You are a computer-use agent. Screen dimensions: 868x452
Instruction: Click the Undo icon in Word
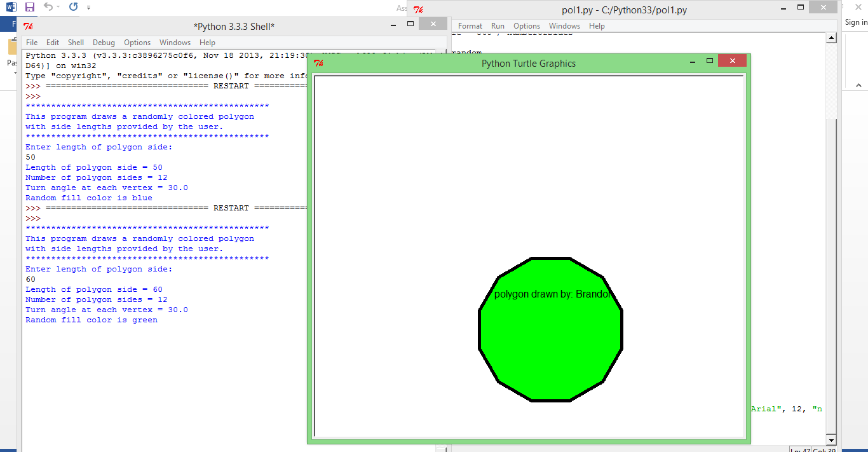[48, 6]
